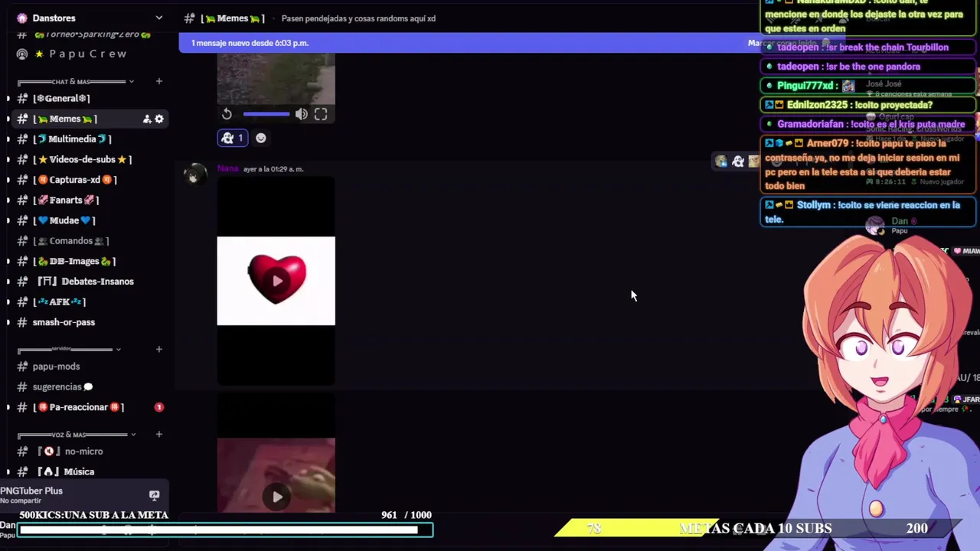This screenshot has height=551, width=980.
Task: Click the PNGTuber Plus stop sharing screen icon
Action: (154, 495)
